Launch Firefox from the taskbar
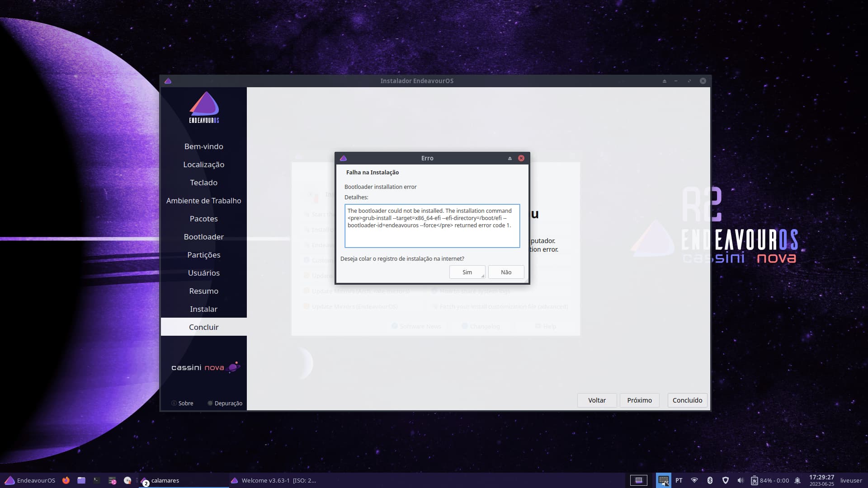The image size is (868, 488). [x=66, y=480]
